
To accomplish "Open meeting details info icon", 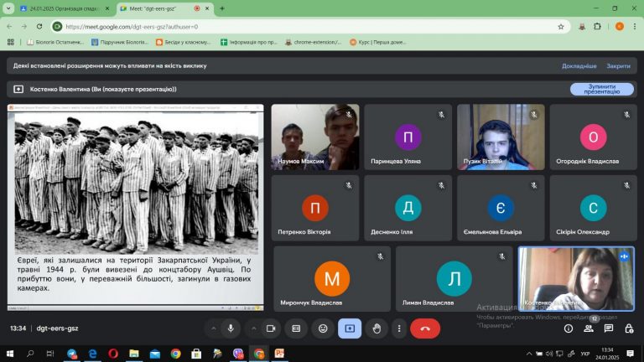I will tap(569, 328).
